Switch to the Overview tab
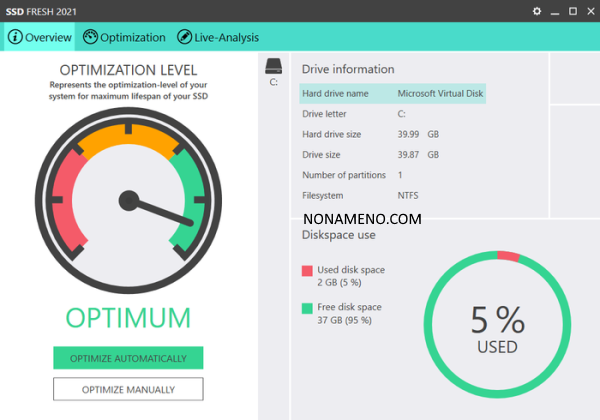 (40, 37)
